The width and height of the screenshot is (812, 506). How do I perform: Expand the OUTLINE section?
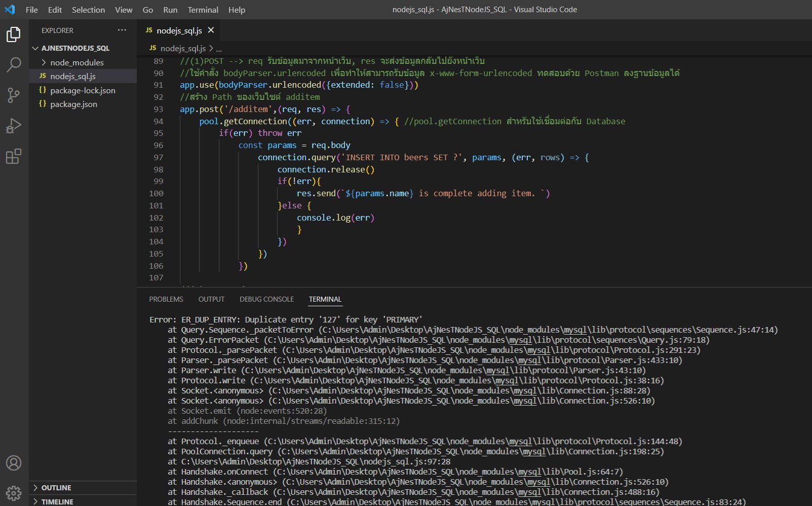pyautogui.click(x=56, y=488)
